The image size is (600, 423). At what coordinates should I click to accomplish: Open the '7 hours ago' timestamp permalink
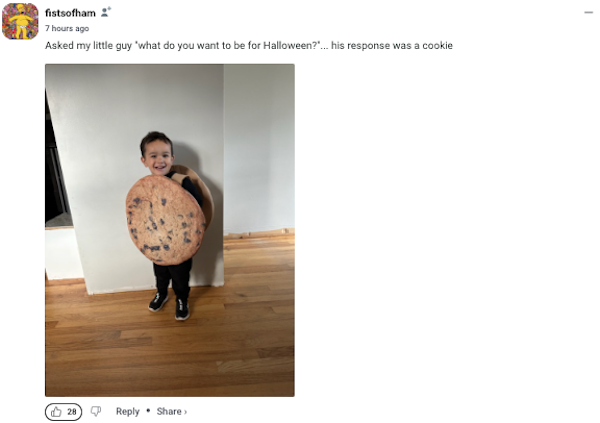(67, 28)
